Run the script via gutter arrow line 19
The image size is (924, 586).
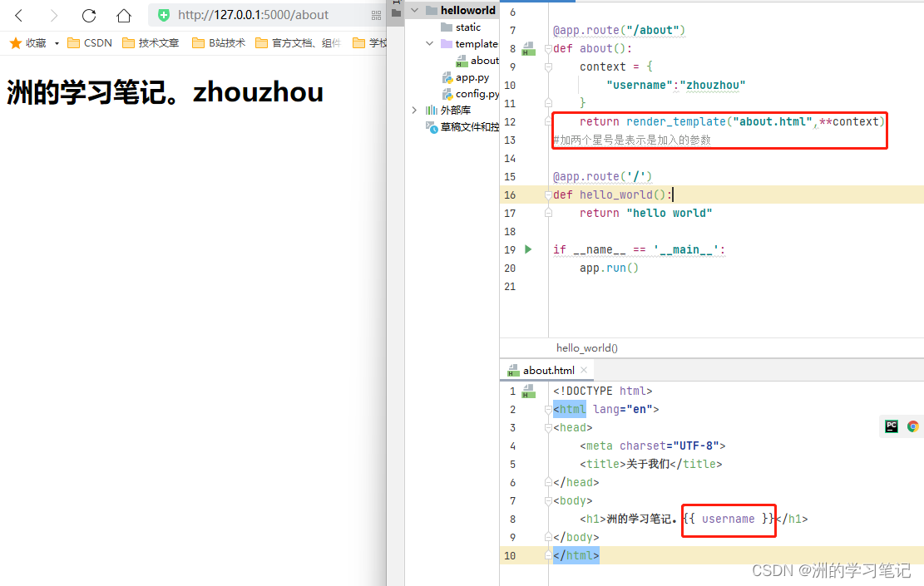coord(528,249)
